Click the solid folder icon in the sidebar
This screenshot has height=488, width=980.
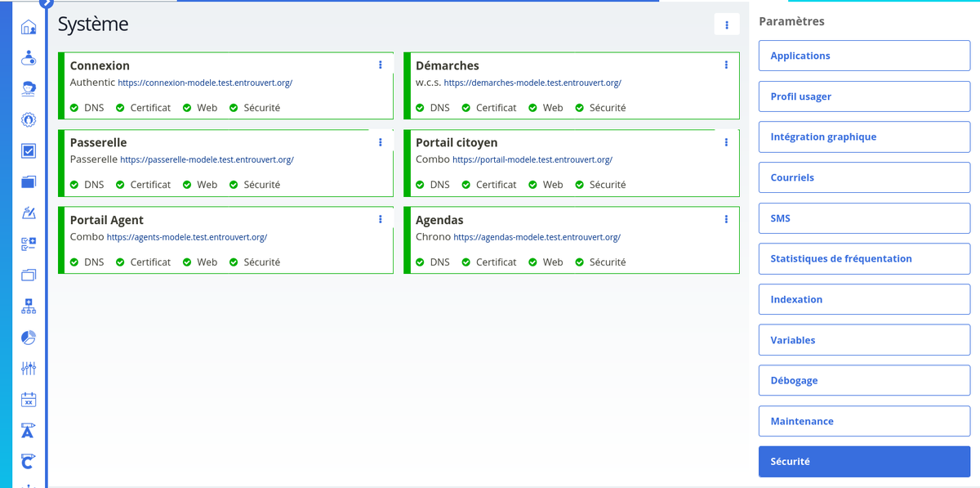(x=29, y=182)
